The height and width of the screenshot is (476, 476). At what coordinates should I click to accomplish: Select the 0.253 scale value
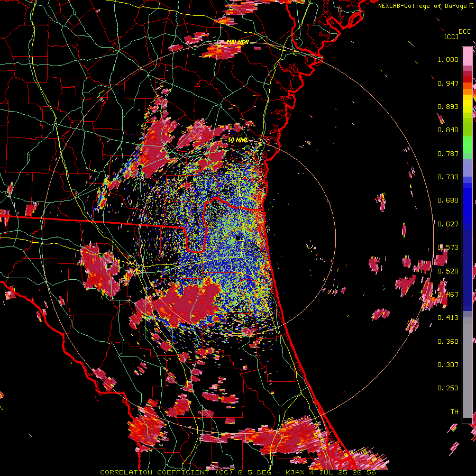click(x=448, y=388)
